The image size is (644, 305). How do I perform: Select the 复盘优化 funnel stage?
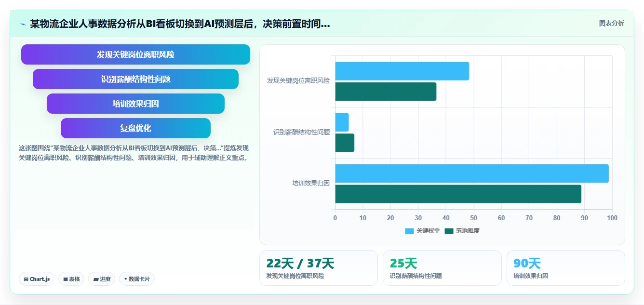135,128
